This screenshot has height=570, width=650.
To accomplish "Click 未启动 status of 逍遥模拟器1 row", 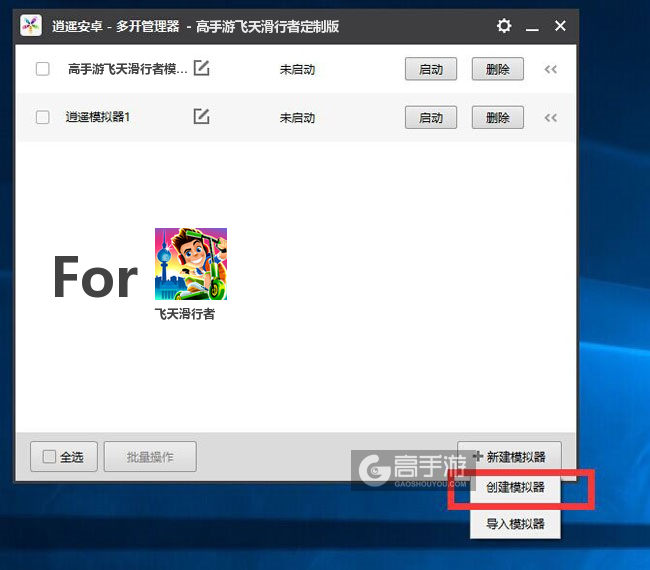I will click(x=297, y=118).
